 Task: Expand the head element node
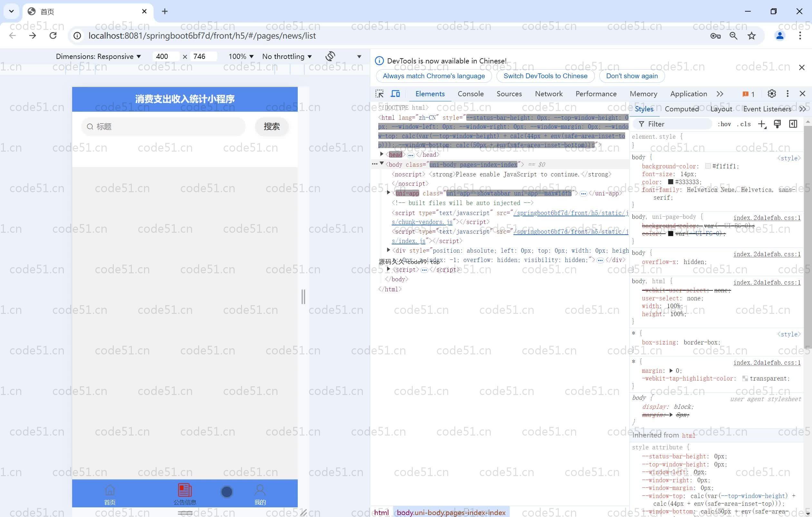coord(382,154)
